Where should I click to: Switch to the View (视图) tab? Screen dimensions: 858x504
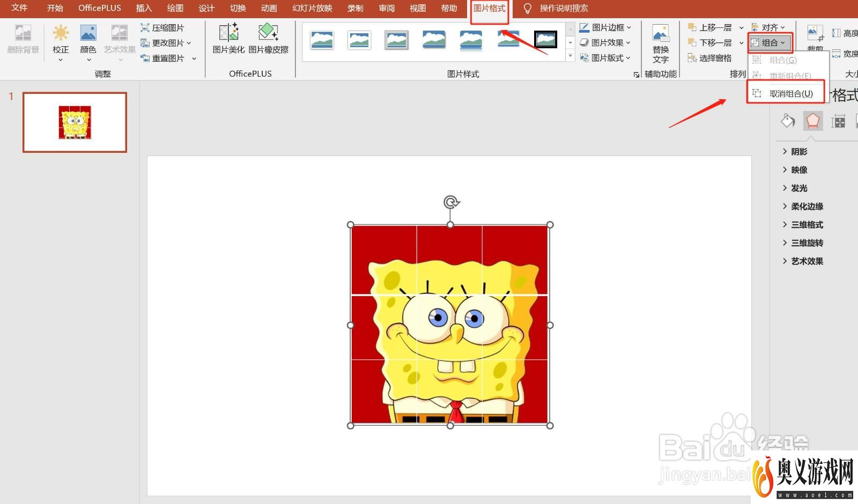pos(417,8)
